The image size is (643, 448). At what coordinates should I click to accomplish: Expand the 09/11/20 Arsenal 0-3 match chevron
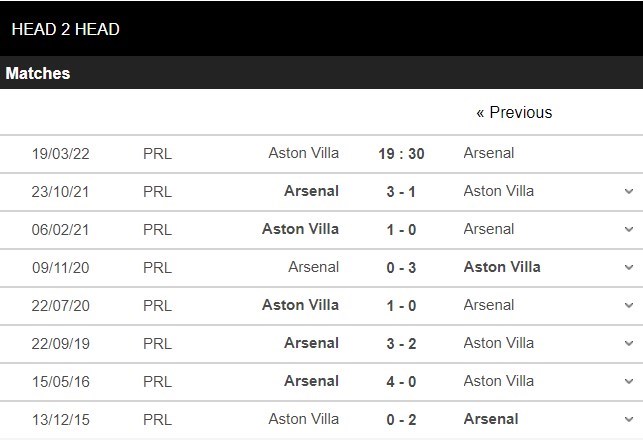(x=629, y=267)
